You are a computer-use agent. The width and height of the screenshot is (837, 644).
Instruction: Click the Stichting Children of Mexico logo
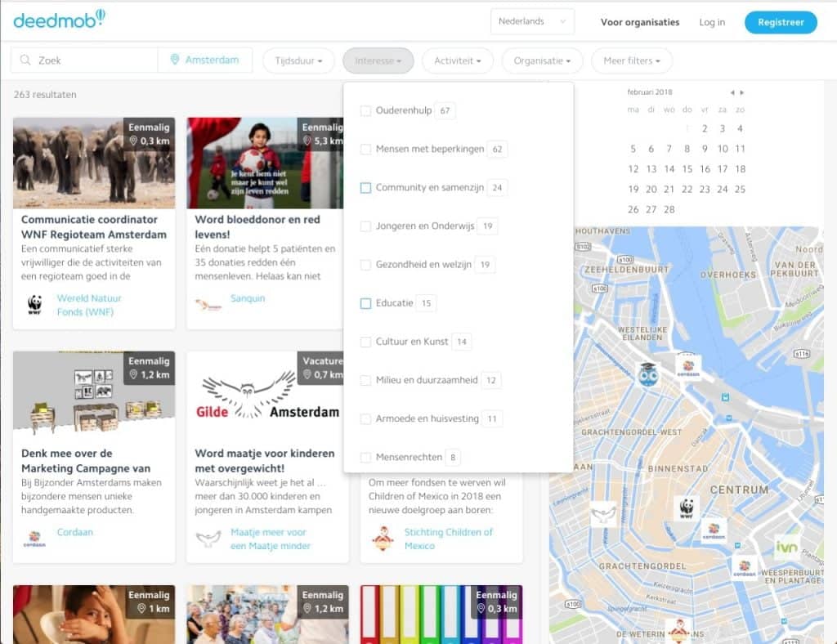pos(383,539)
